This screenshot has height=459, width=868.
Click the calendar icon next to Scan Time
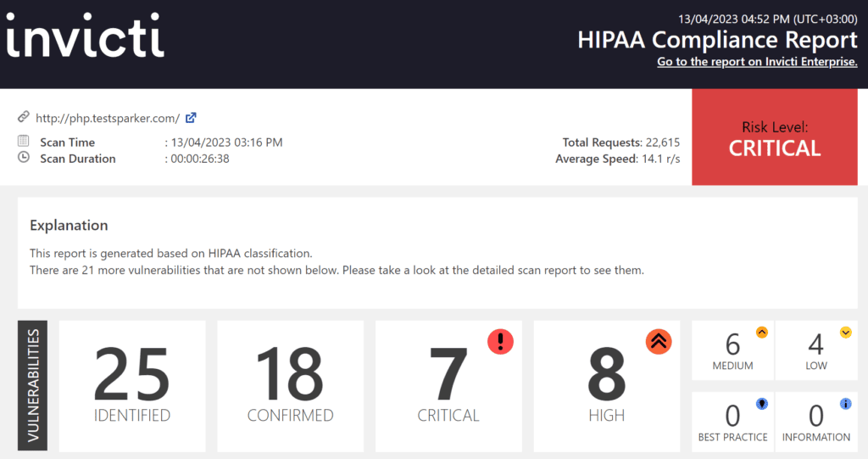(24, 142)
